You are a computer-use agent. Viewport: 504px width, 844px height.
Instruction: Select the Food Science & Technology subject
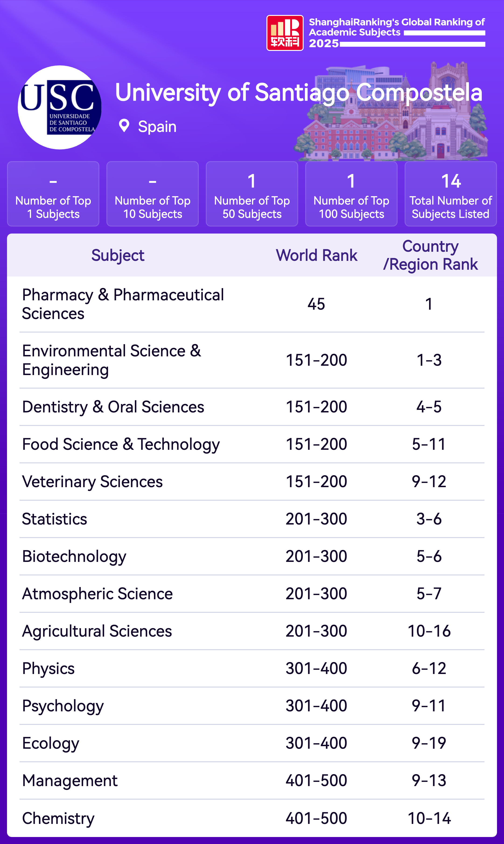click(x=121, y=444)
